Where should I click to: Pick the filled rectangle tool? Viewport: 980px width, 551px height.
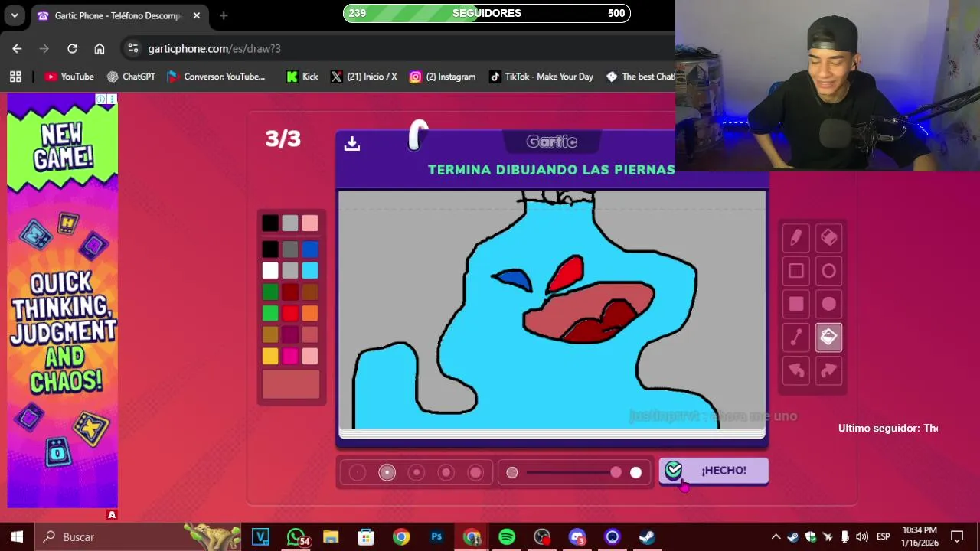pos(796,304)
